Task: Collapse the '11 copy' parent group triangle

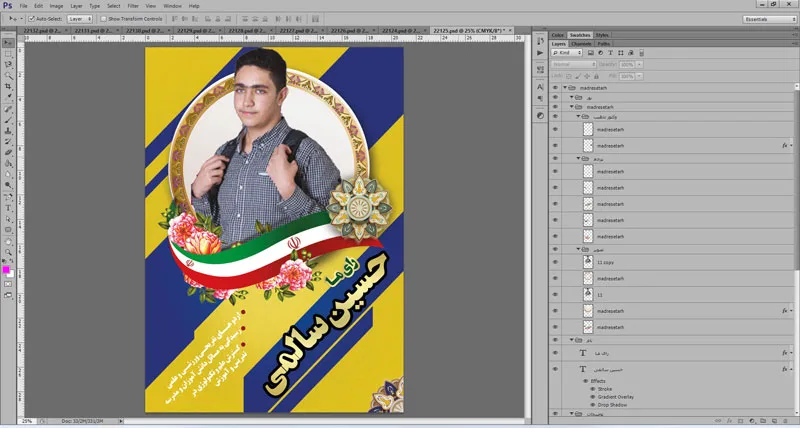Action: coord(579,249)
